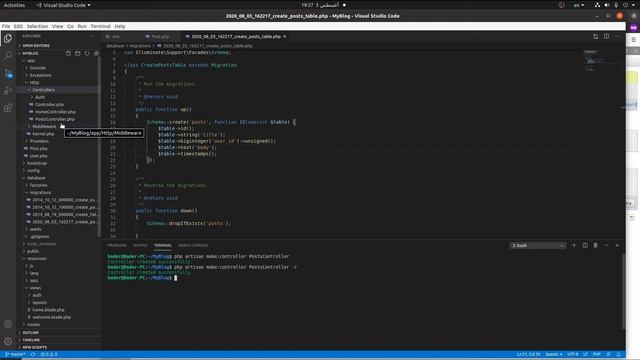Click Ln 21, Col 34 cursor position
This screenshot has height=360, width=640.
click(528, 354)
